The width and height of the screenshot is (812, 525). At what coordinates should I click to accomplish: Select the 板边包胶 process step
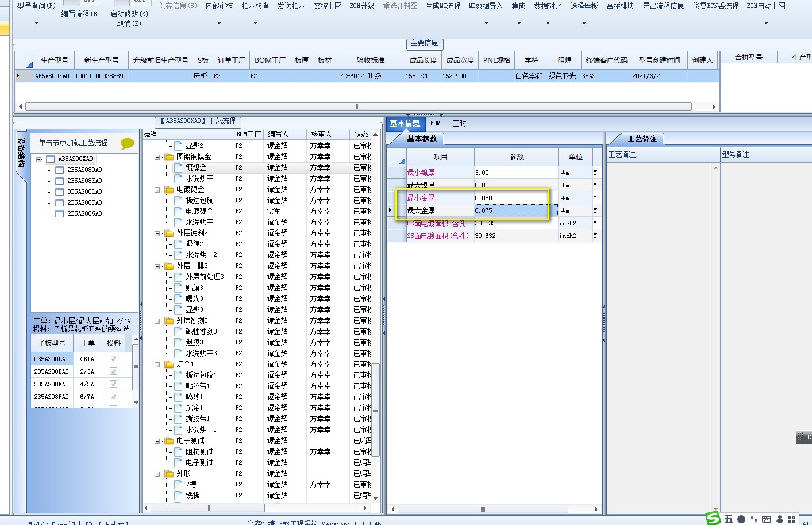(199, 200)
